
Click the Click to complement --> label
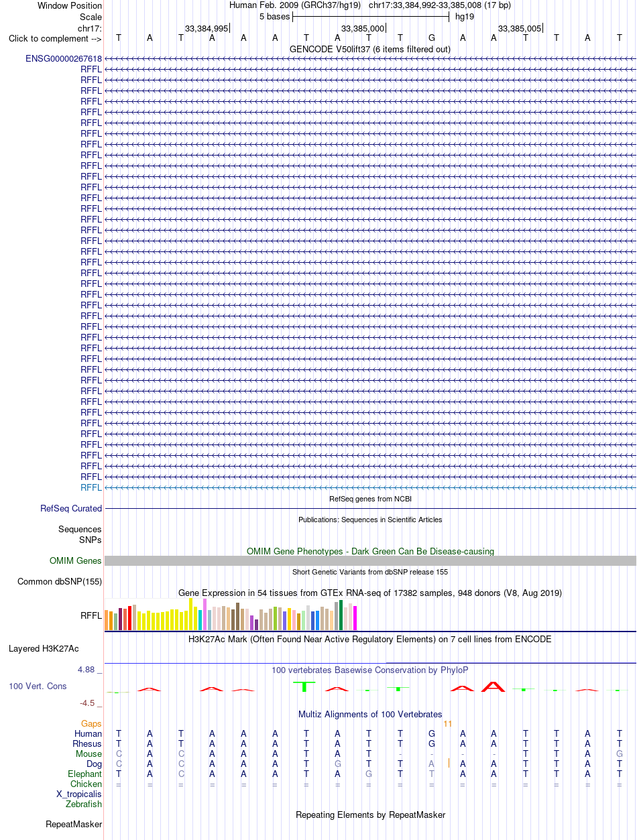click(x=56, y=38)
